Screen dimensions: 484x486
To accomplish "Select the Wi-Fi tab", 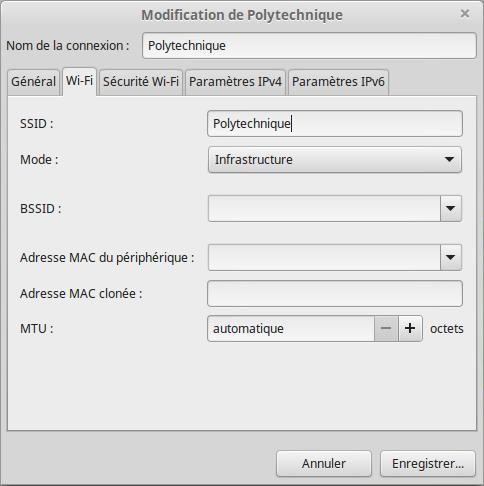I will click(x=79, y=81).
